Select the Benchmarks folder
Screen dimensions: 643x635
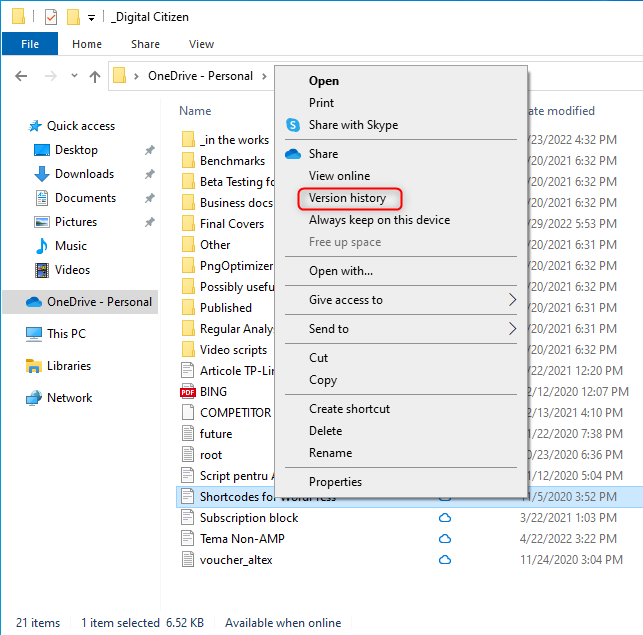(x=223, y=161)
